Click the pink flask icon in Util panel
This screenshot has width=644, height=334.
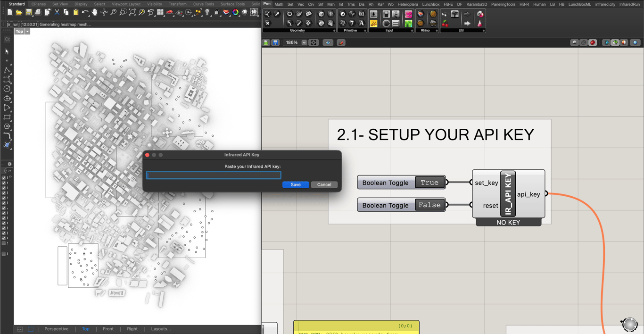tap(480, 23)
